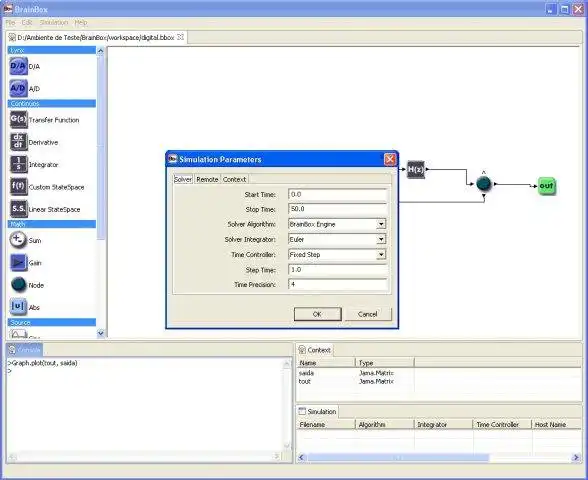Collapse the Continuos palette category
This screenshot has width=588, height=480.
pyautogui.click(x=52, y=103)
